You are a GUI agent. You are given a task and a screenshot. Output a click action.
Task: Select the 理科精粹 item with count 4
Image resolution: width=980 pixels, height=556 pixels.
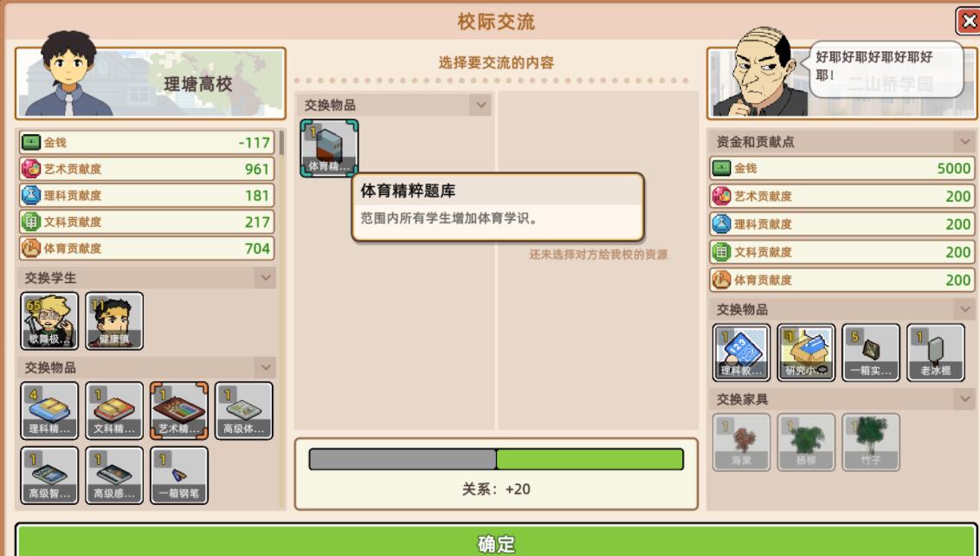click(50, 411)
